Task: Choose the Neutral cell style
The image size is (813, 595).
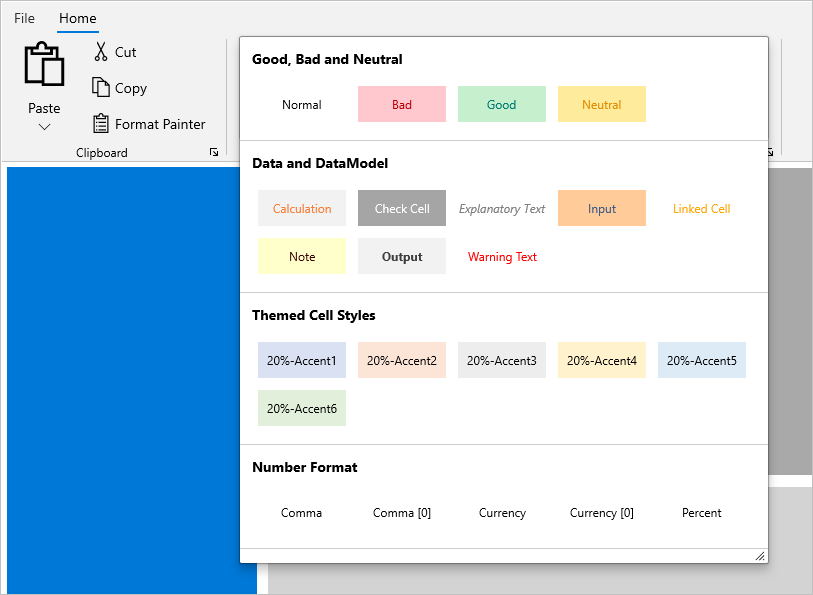Action: pos(602,104)
